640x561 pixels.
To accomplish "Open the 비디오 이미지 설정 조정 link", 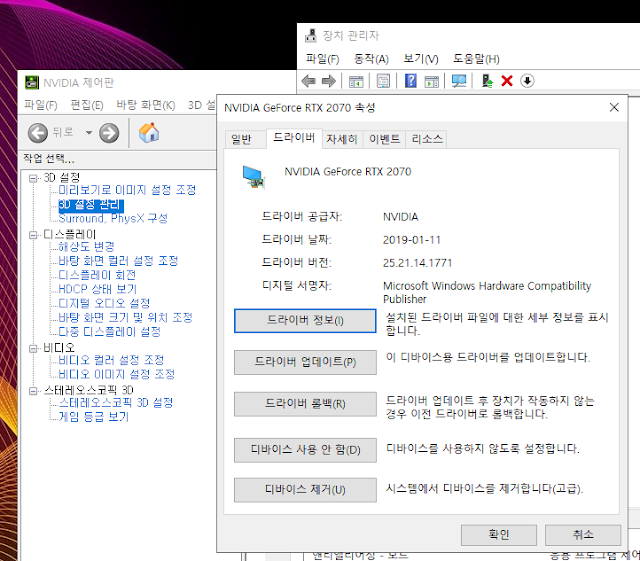I will (116, 374).
